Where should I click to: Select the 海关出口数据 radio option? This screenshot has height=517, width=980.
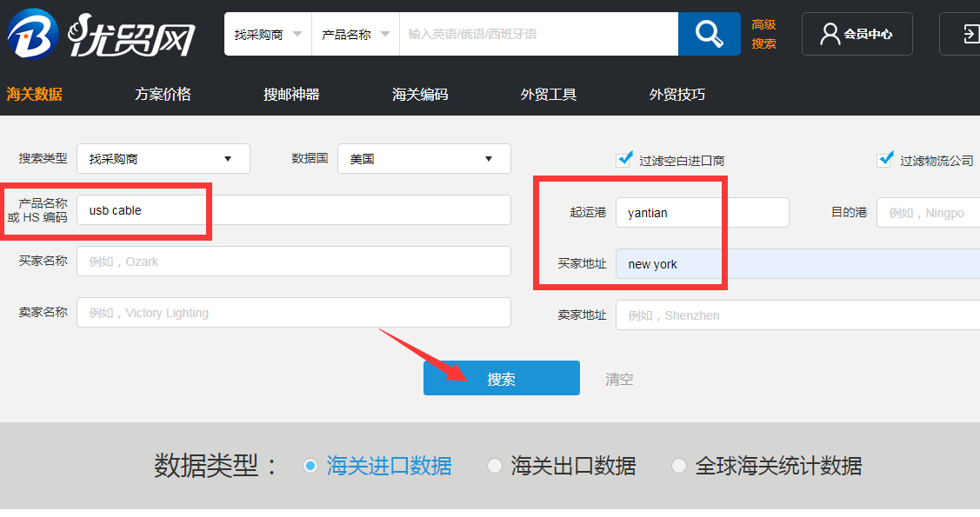[x=495, y=466]
